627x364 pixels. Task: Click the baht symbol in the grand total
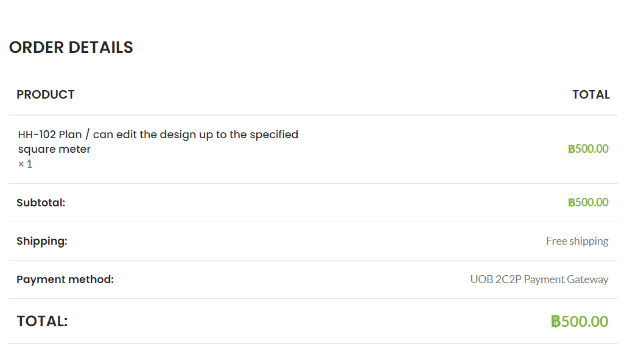pos(555,321)
